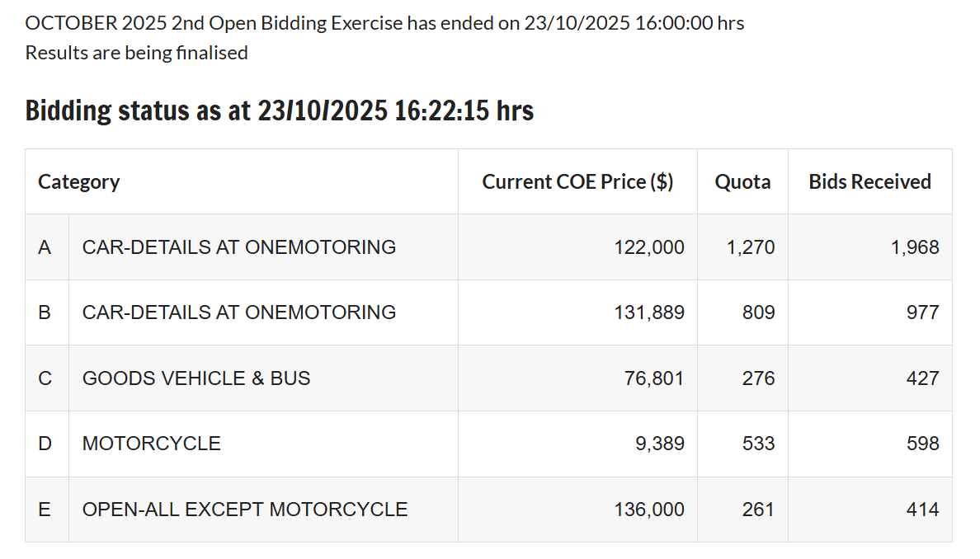Click the 131,889 COE price cell
This screenshot has width=980, height=559.
tap(649, 312)
